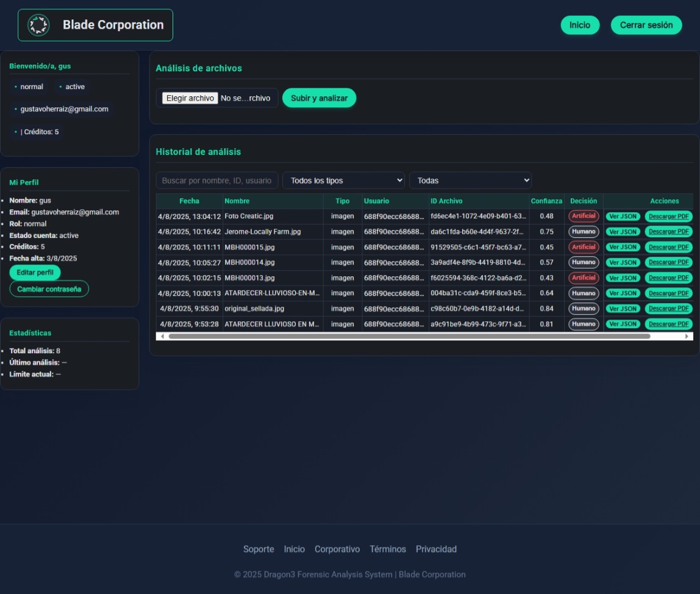Click the Blade Corporation logo icon
Image resolution: width=700 pixels, height=594 pixels.
39,25
